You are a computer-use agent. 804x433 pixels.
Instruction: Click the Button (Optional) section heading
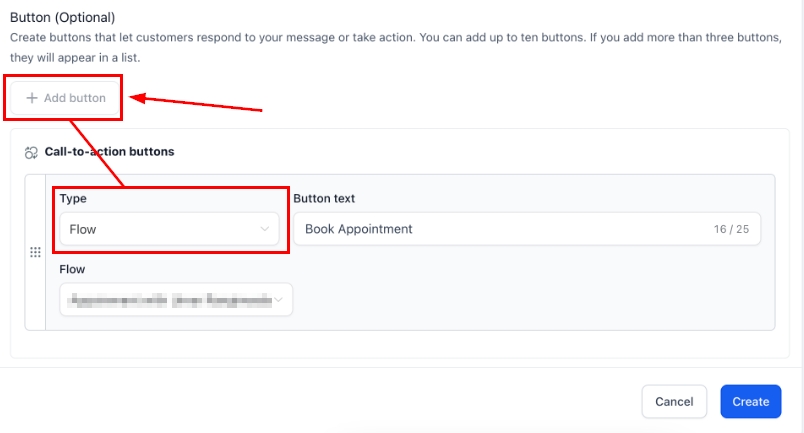62,18
